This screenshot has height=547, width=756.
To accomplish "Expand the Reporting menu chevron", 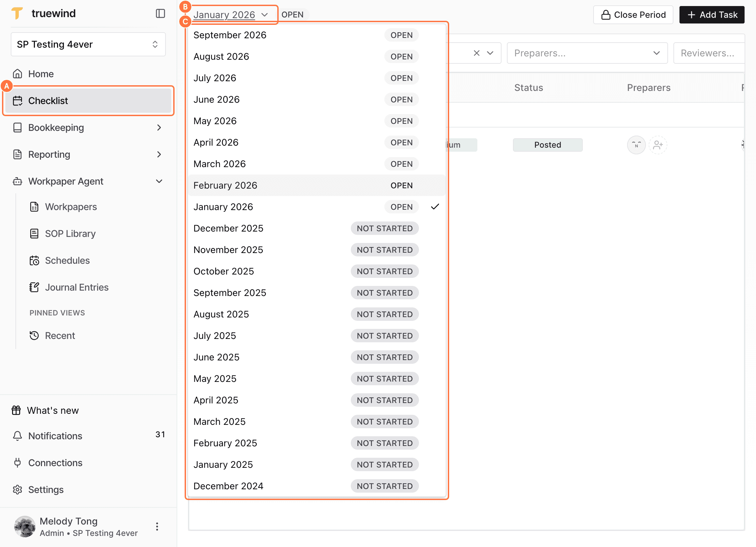I will pos(159,154).
